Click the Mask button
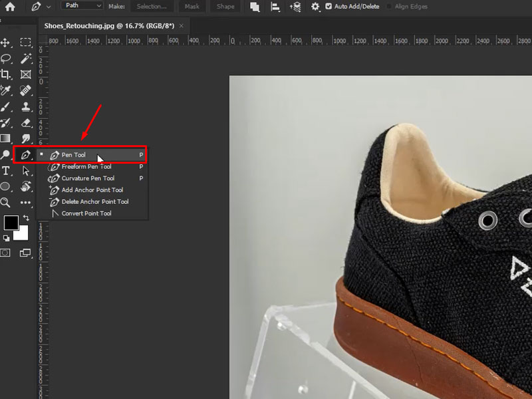This screenshot has width=532, height=399. 192,6
